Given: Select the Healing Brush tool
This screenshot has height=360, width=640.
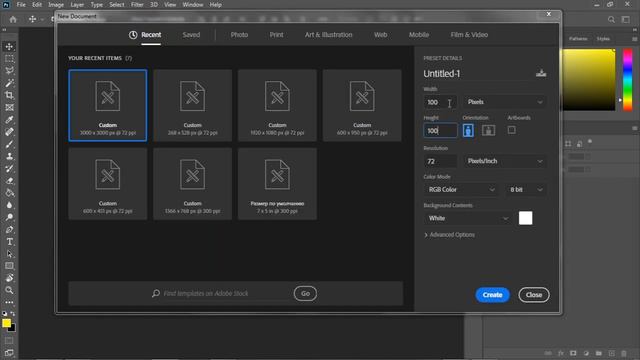Looking at the screenshot, I should [9, 132].
